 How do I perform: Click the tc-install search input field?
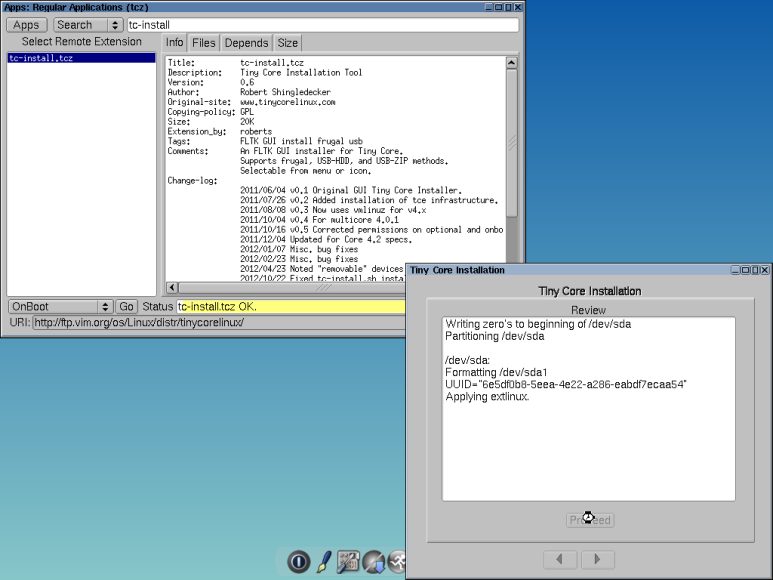323,25
